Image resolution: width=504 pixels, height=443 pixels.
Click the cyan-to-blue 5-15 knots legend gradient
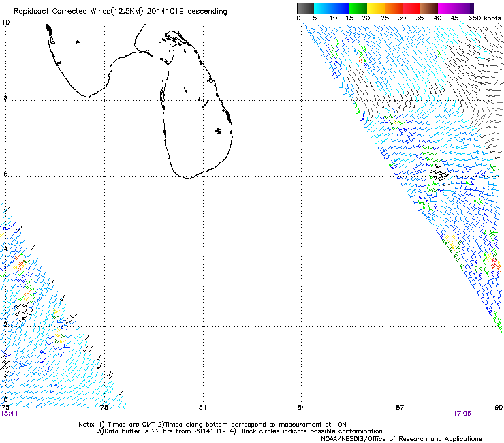[x=332, y=8]
